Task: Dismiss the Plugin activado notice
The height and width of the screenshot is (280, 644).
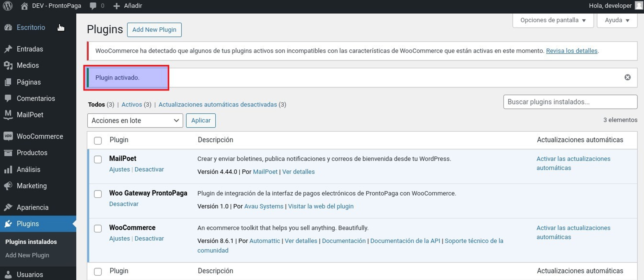Action: click(x=627, y=77)
